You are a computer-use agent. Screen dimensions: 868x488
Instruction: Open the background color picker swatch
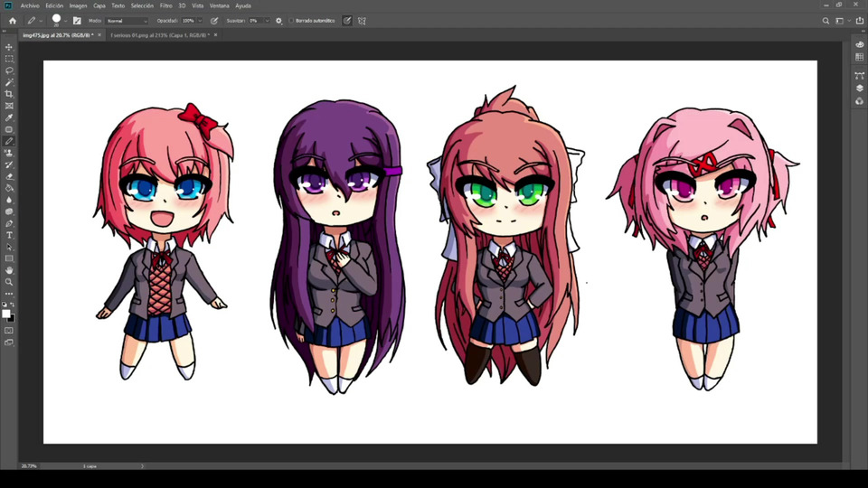12,319
